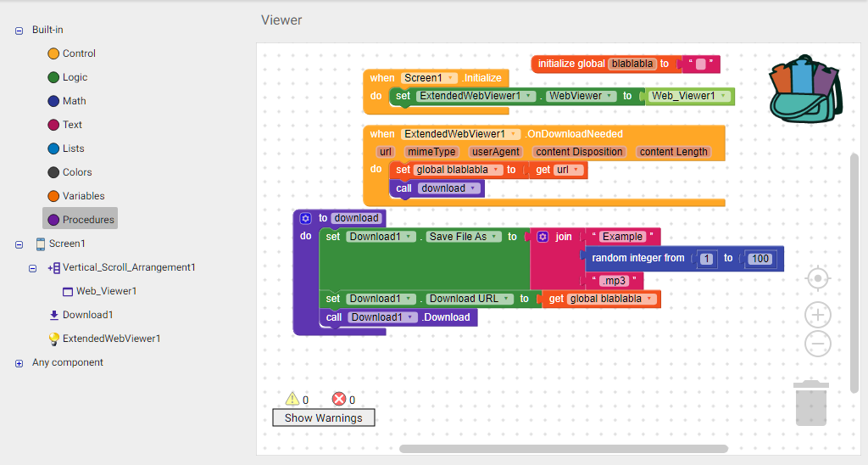This screenshot has width=868, height=465.
Task: Select the Colors blocks category
Action: [76, 172]
